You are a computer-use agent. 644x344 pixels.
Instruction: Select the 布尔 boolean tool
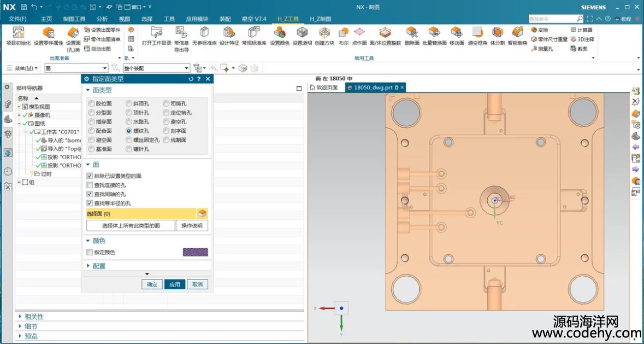point(344,36)
